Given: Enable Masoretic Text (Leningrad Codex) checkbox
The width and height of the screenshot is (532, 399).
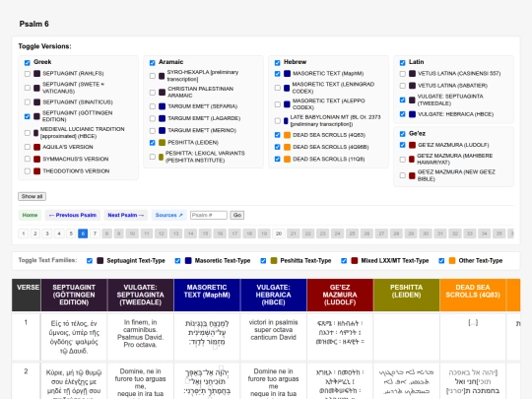Looking at the screenshot, I should [277, 88].
